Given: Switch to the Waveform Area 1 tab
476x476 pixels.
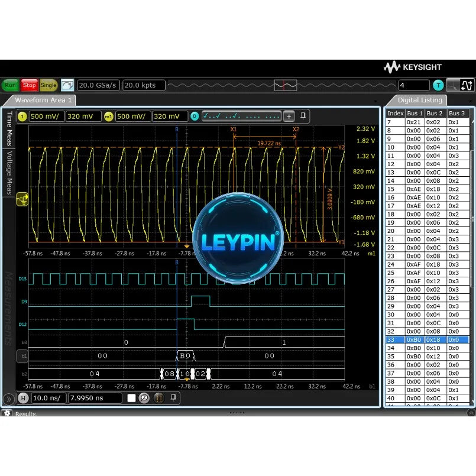Looking at the screenshot, I should pyautogui.click(x=43, y=100).
